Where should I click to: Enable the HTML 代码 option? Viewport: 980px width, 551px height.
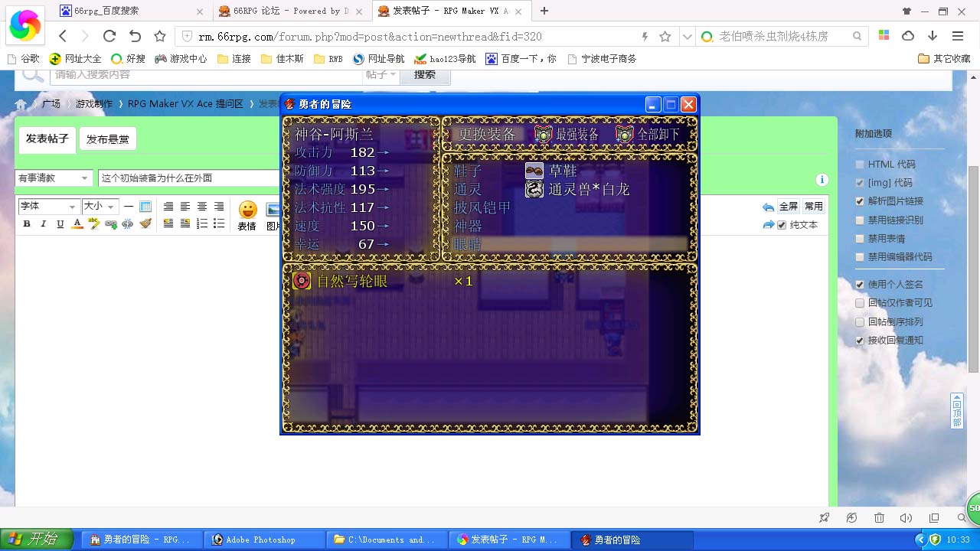pyautogui.click(x=860, y=165)
